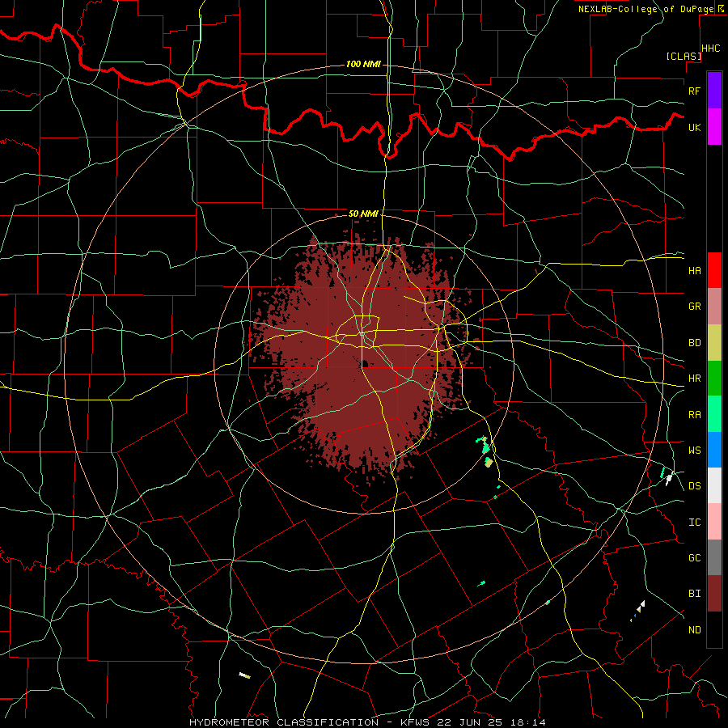Image resolution: width=728 pixels, height=728 pixels.
Task: Click the BI legend label
Action: tap(695, 594)
